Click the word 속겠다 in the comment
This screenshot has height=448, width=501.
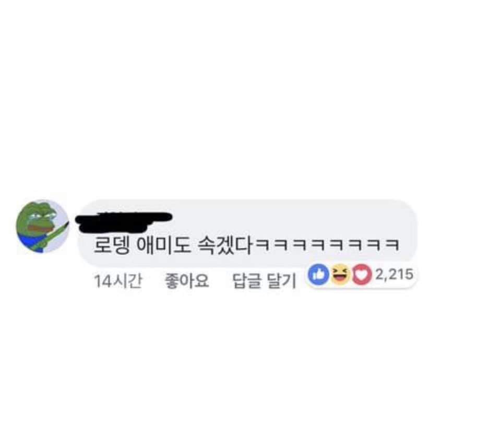pyautogui.click(x=225, y=245)
